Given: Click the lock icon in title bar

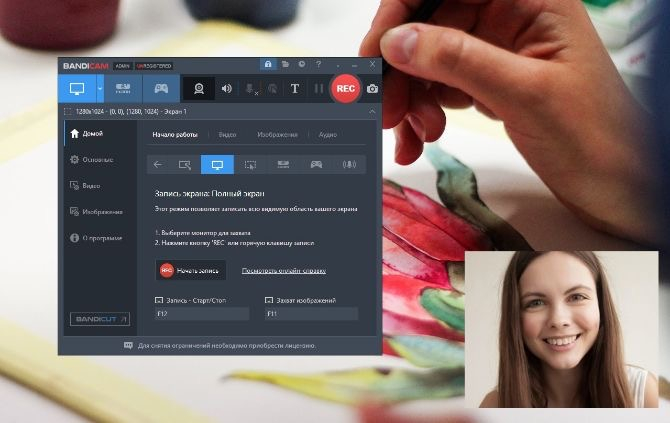Looking at the screenshot, I should [268, 65].
